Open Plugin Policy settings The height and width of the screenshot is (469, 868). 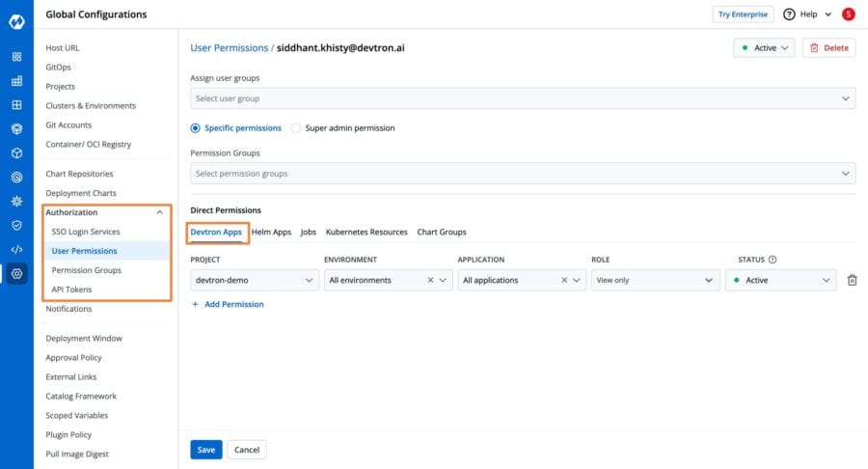tap(68, 434)
